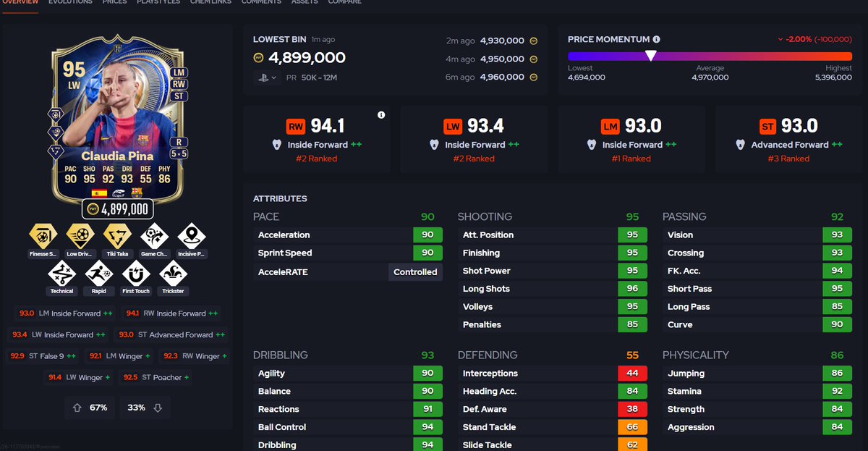Go to the Comments tab

pyautogui.click(x=261, y=2)
